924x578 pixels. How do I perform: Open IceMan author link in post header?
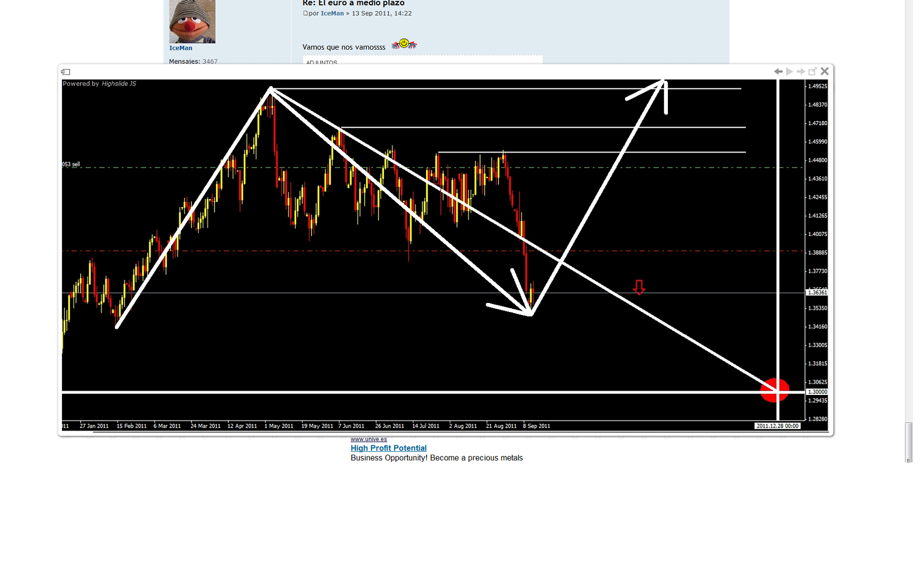[x=332, y=13]
